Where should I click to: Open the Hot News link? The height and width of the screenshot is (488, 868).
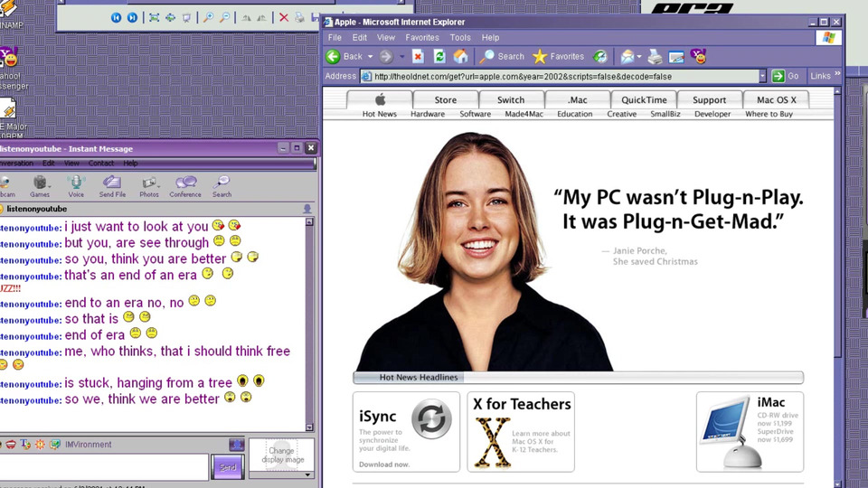click(x=379, y=114)
